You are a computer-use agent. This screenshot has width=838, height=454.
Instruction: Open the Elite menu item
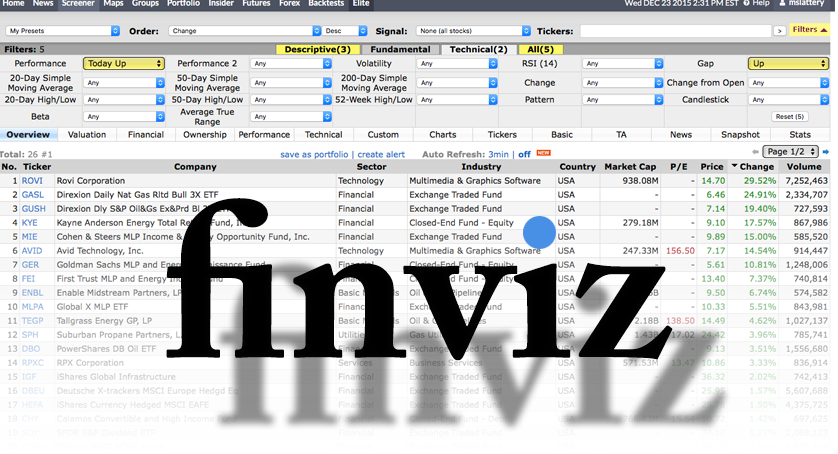[361, 3]
